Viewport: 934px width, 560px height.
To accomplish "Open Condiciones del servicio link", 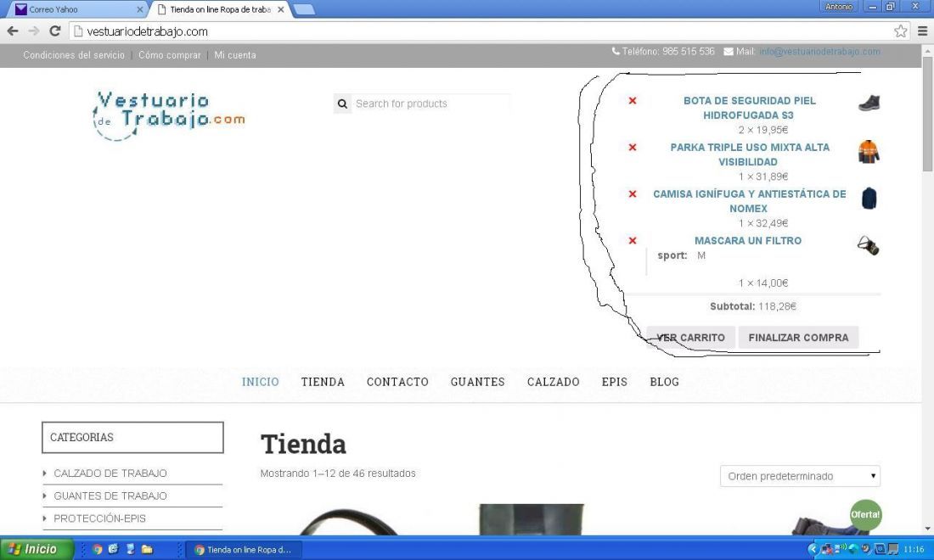I will point(74,55).
